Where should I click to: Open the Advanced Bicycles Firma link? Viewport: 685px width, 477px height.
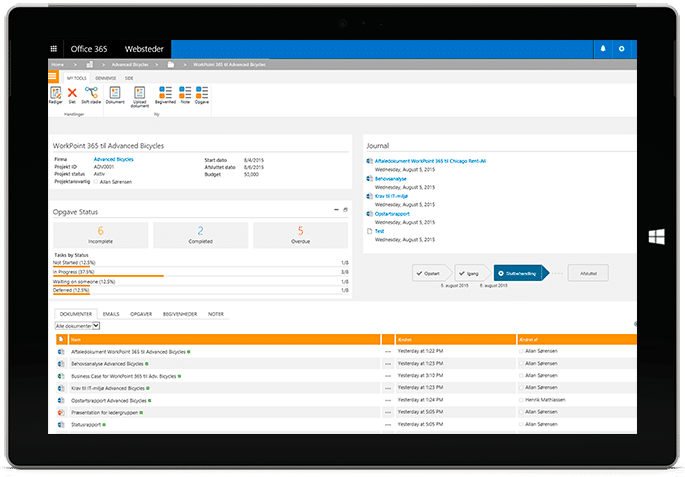click(114, 159)
